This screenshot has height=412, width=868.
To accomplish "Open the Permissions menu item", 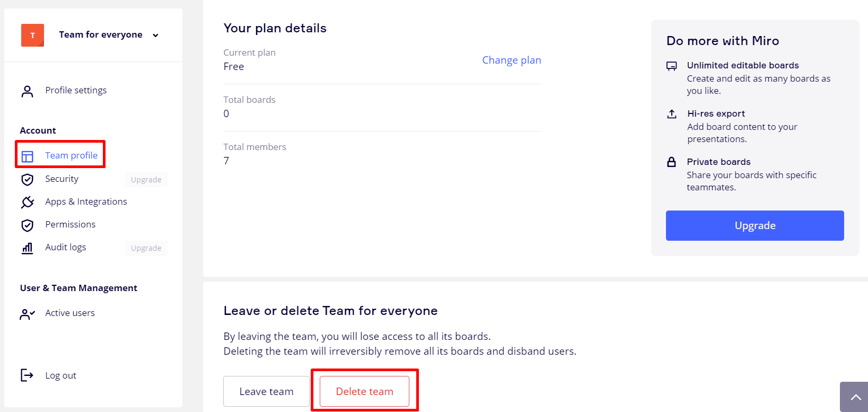I will tap(71, 224).
